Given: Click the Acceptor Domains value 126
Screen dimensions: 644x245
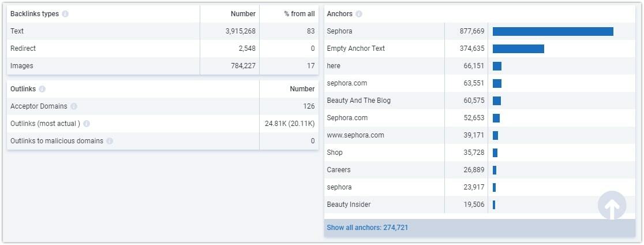Looking at the screenshot, I should (x=309, y=106).
